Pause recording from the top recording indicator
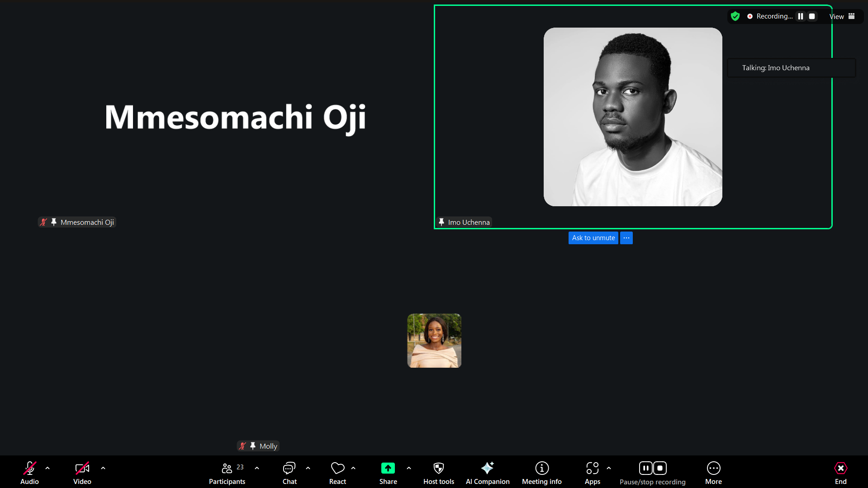The height and width of the screenshot is (488, 868). coord(801,16)
